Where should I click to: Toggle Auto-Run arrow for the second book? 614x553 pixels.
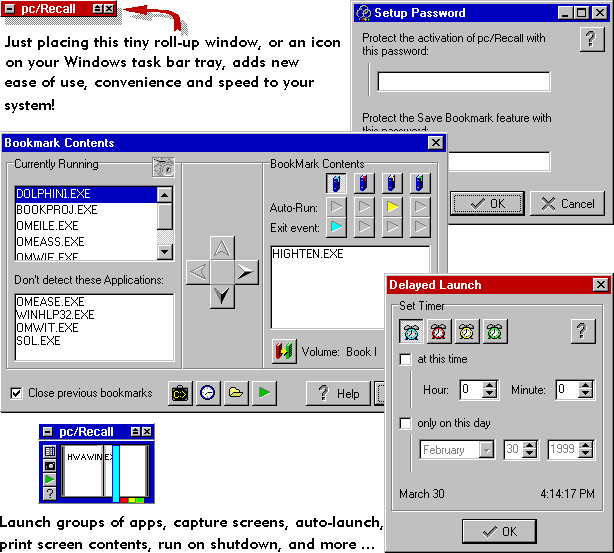(x=364, y=207)
